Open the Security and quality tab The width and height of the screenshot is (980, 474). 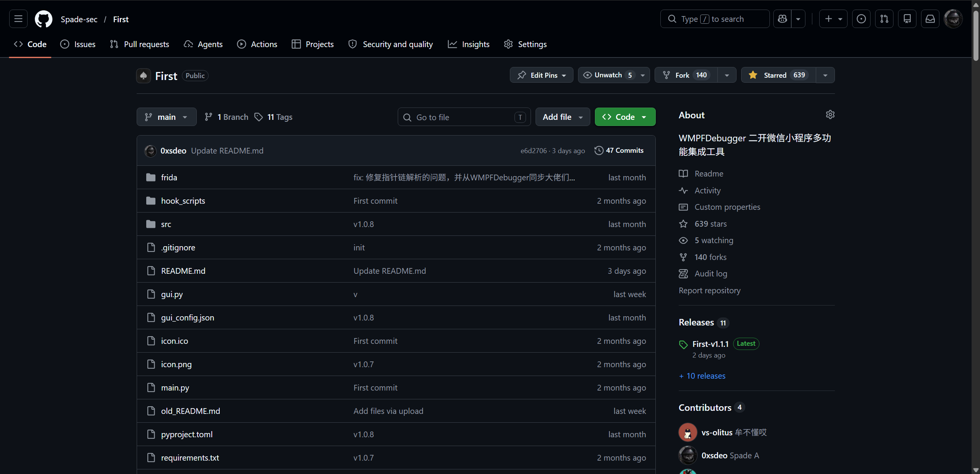[x=391, y=44]
